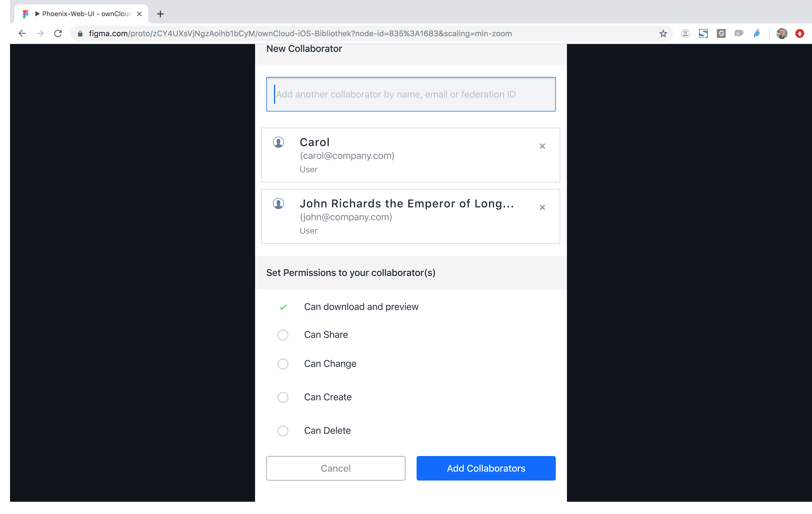Click Add Collaborators button
The width and height of the screenshot is (812, 514).
486,468
